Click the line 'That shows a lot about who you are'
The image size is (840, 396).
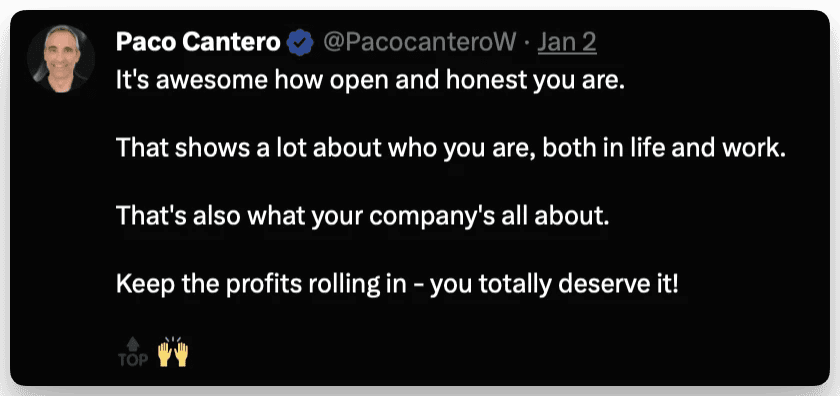(x=451, y=148)
